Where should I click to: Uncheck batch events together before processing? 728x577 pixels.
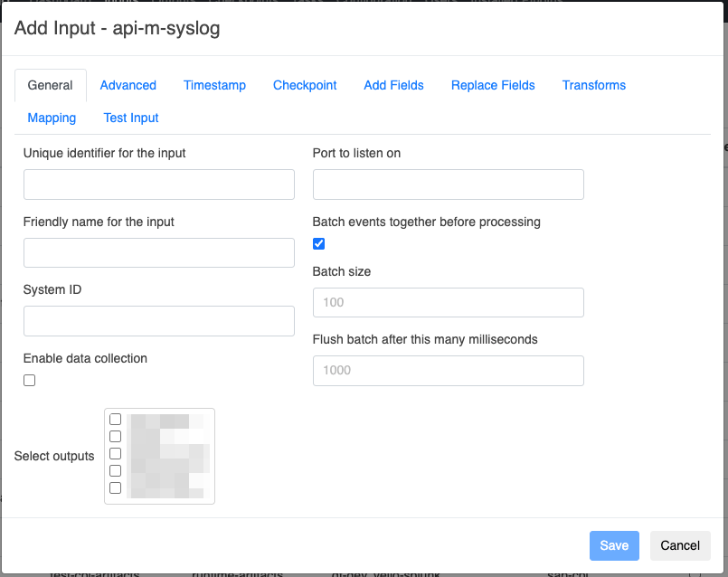pyautogui.click(x=318, y=244)
